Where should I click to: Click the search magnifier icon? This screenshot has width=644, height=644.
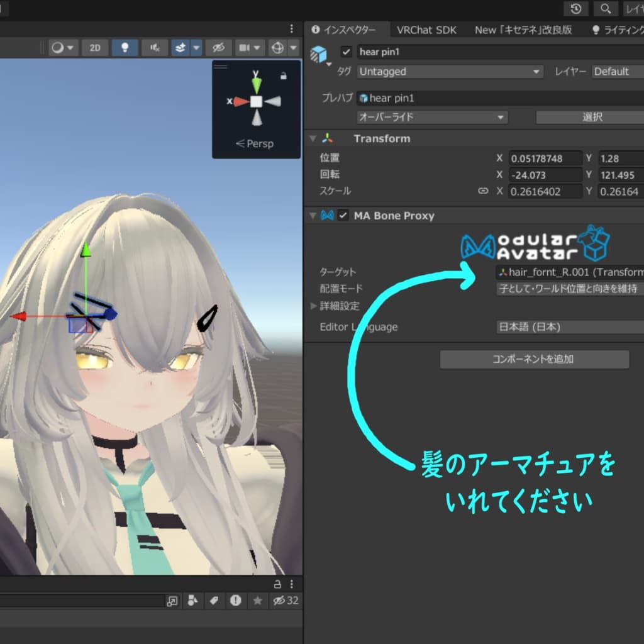click(605, 9)
